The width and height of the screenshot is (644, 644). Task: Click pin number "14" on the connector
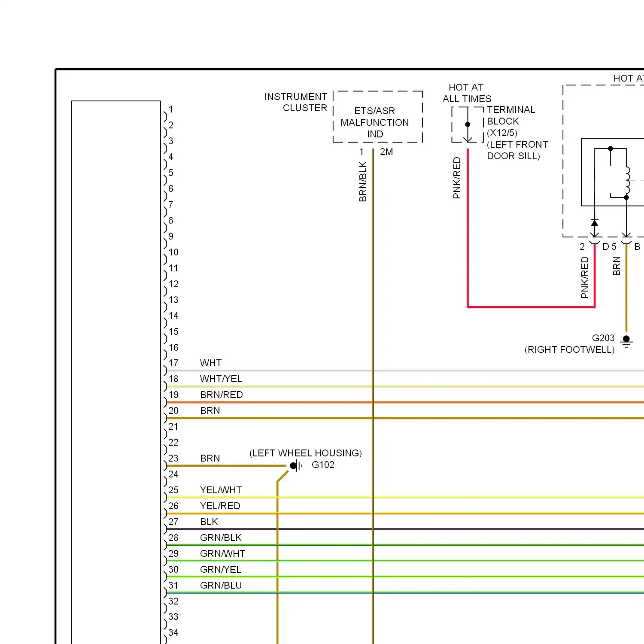173,316
